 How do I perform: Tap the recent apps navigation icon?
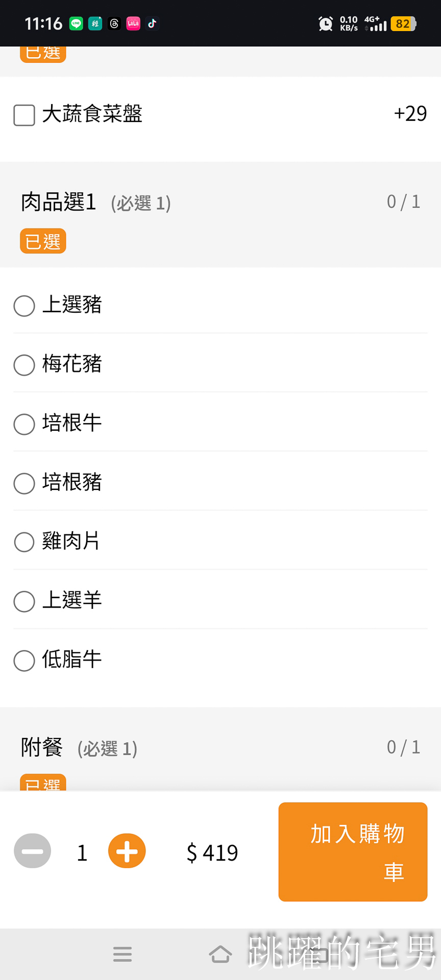122,954
